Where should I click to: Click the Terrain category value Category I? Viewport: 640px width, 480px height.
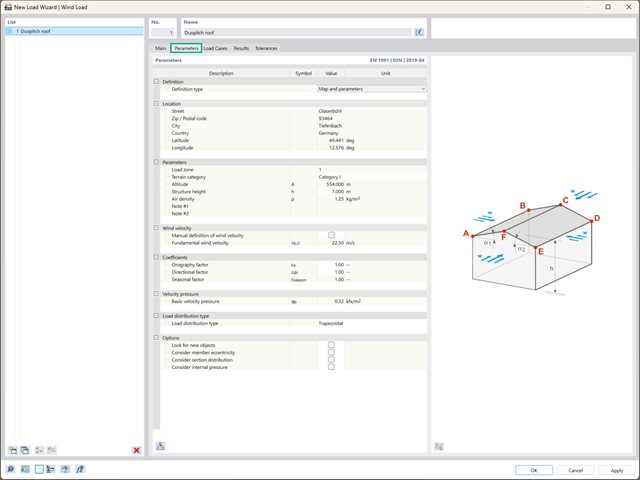[x=372, y=177]
